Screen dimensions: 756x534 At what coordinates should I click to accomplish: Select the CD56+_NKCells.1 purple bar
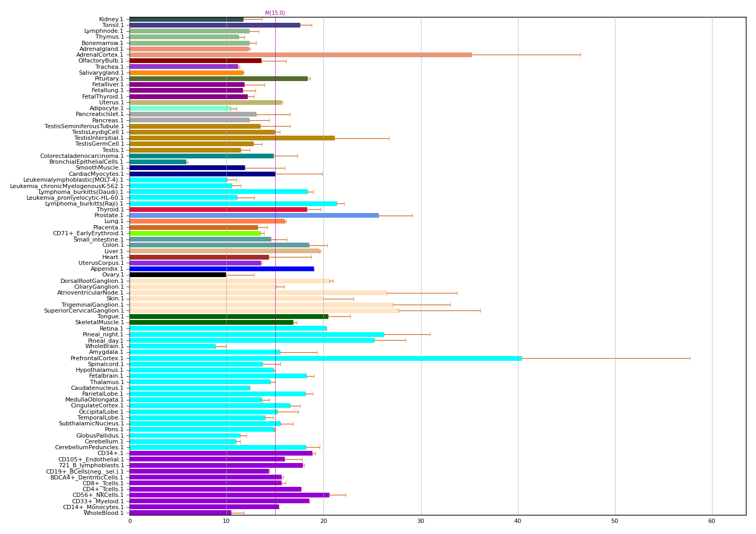coord(229,495)
